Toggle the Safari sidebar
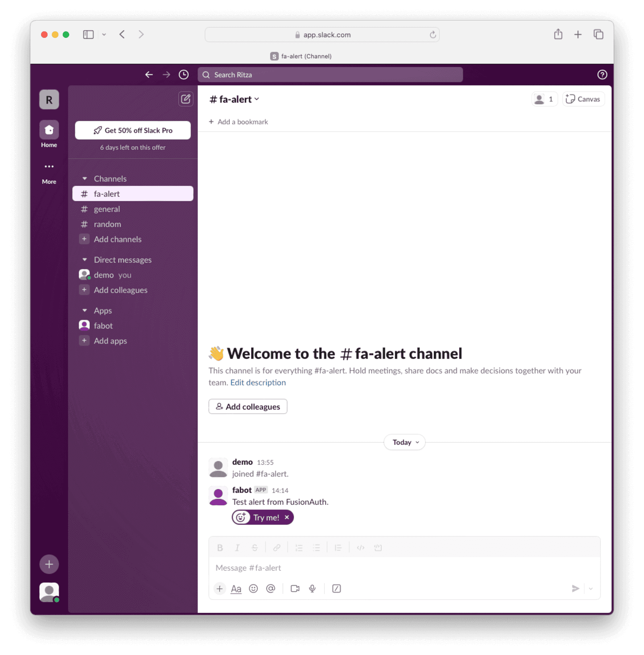The width and height of the screenshot is (644, 655). tap(88, 35)
